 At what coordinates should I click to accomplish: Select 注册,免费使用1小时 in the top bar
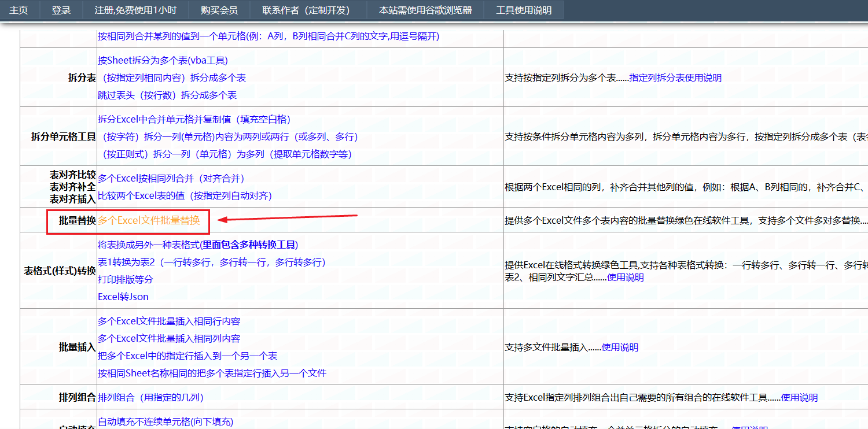click(137, 9)
